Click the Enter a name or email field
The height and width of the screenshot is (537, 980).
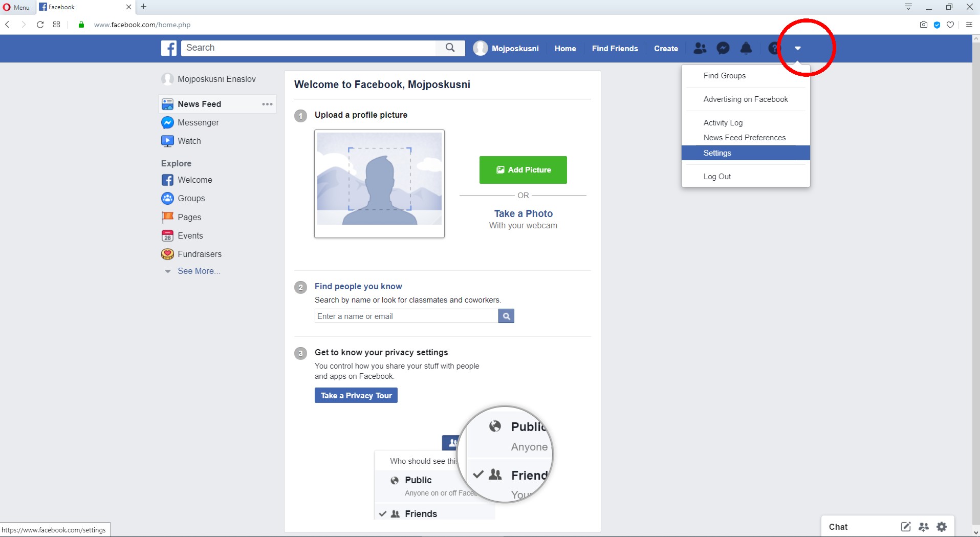tap(406, 316)
